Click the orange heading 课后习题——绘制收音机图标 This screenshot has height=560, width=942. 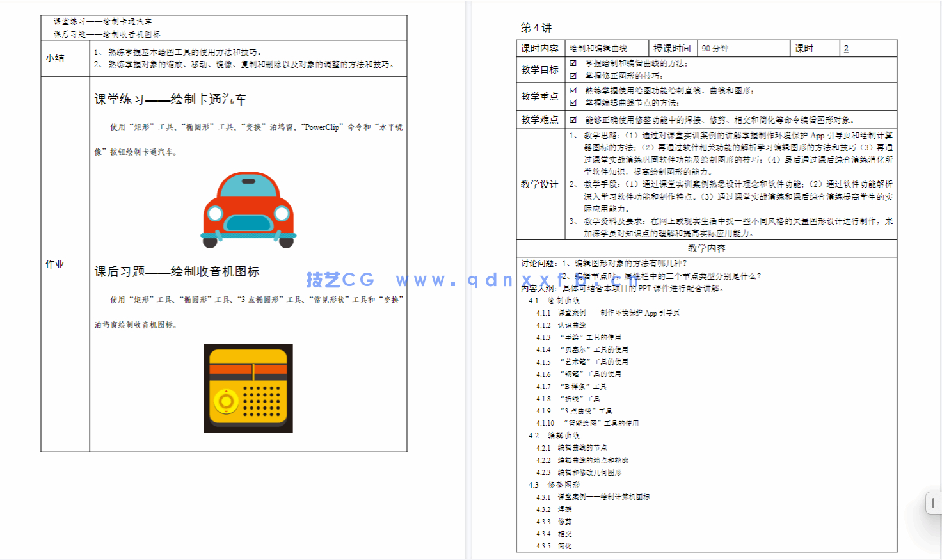[x=178, y=271]
